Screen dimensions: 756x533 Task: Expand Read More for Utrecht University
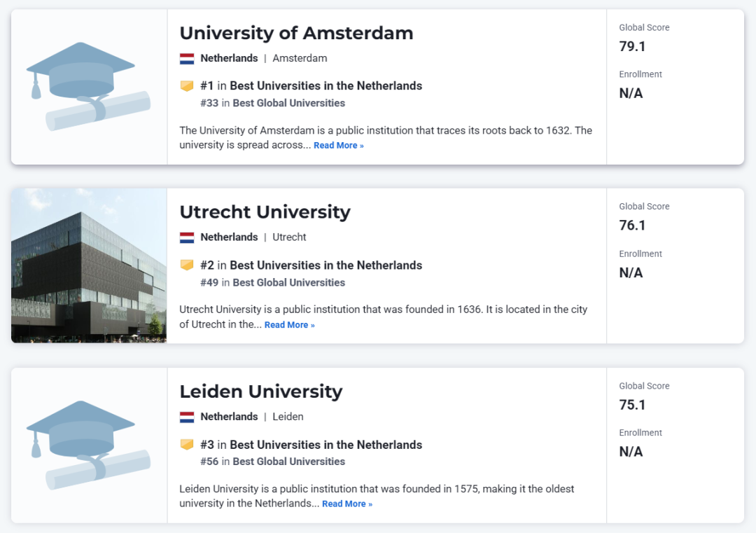click(290, 325)
